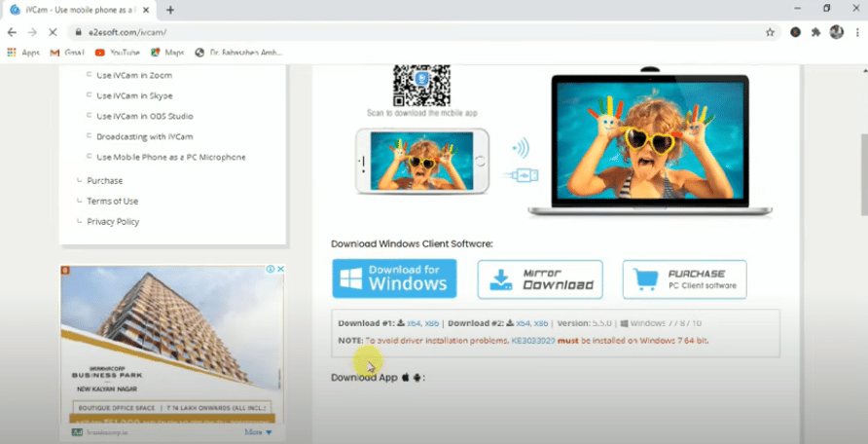868x444 pixels.
Task: View site info via padlock icon
Action: 78,33
